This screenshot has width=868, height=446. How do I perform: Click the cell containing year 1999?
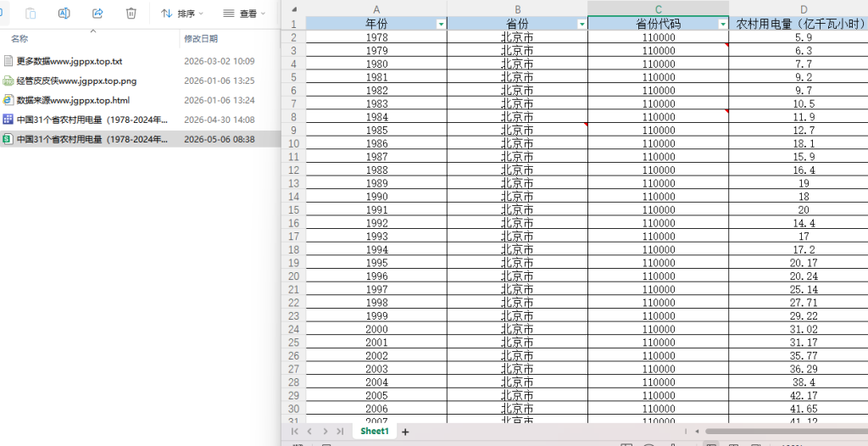[x=376, y=315]
